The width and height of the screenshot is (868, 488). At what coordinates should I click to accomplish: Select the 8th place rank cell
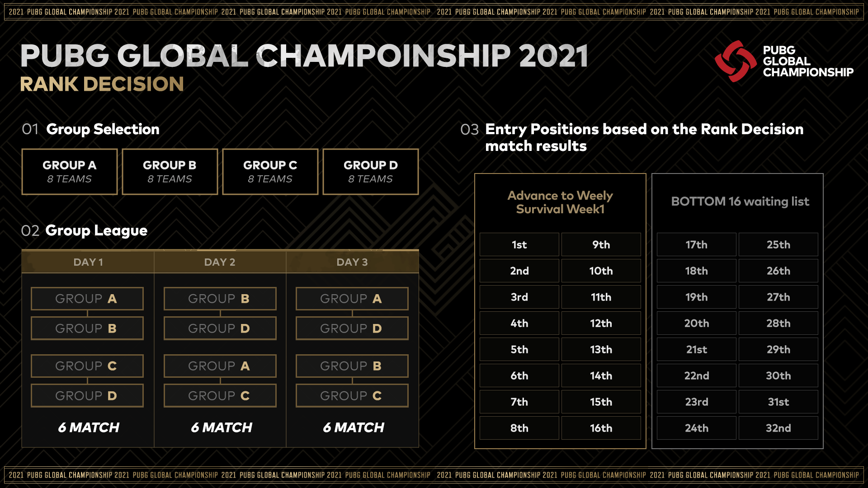point(519,428)
